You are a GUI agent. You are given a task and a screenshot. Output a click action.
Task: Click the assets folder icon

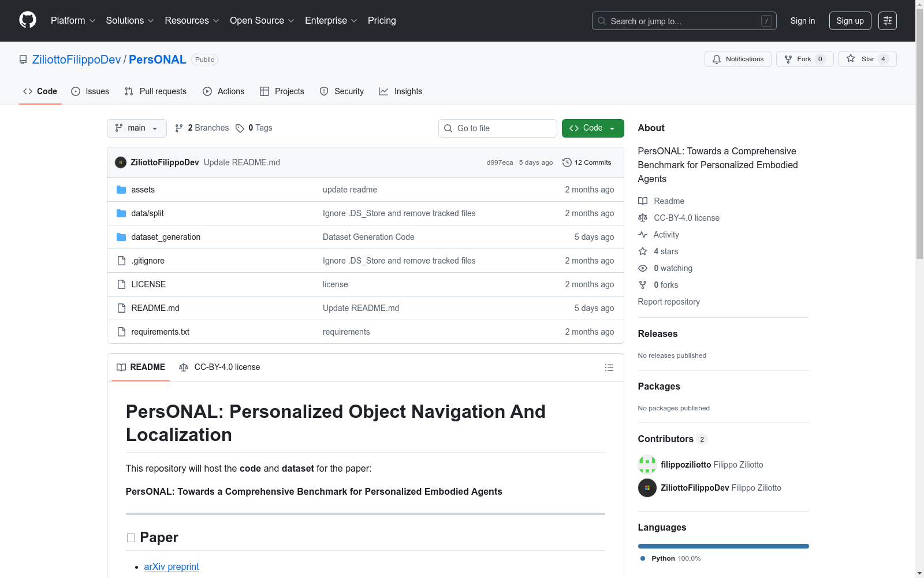[121, 190]
